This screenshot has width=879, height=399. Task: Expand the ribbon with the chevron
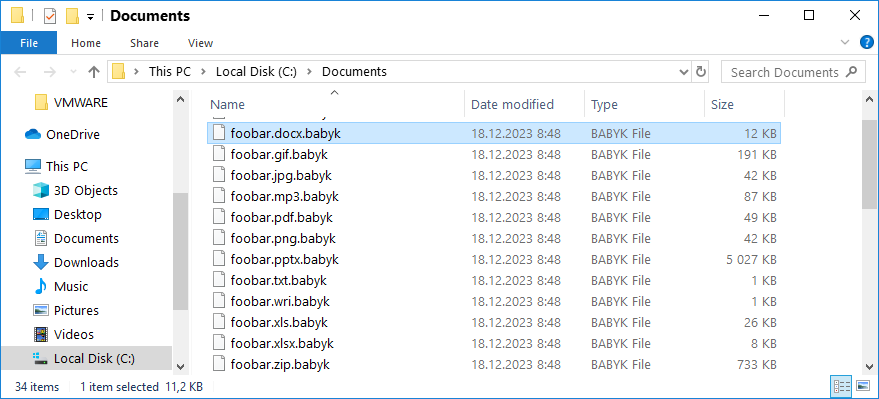[x=845, y=43]
